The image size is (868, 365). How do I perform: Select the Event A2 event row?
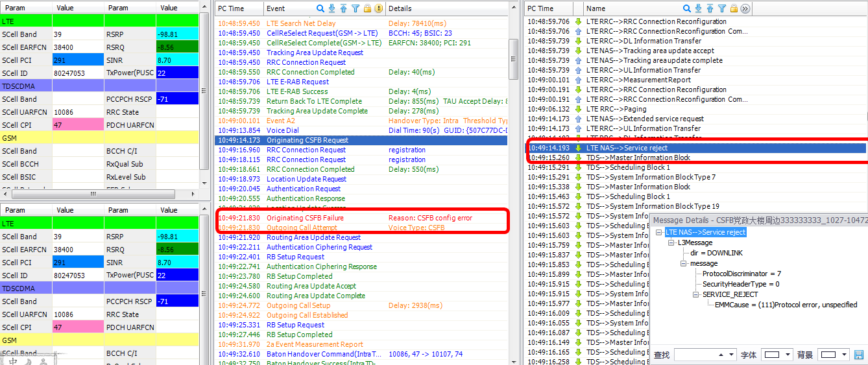361,121
